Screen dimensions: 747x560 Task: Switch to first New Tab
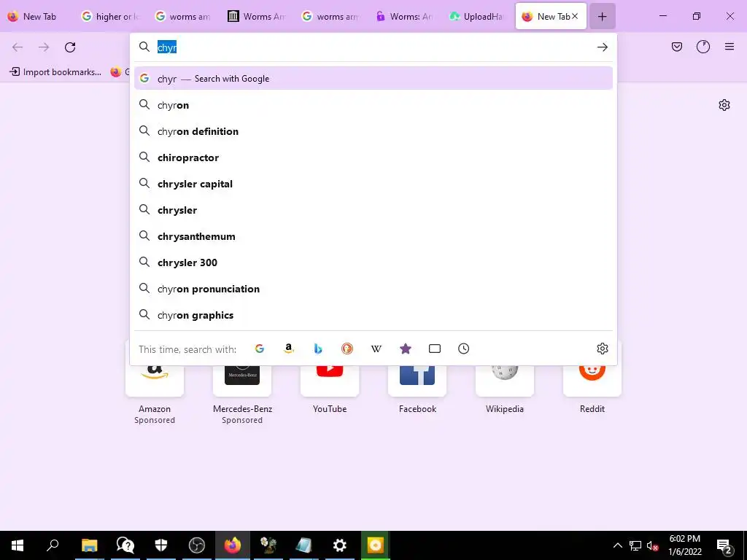[36, 16]
